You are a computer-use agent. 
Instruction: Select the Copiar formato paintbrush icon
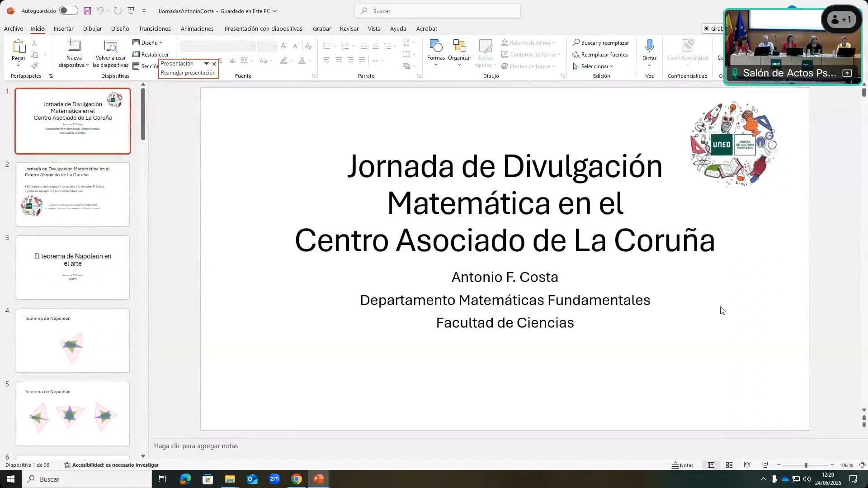[34, 66]
